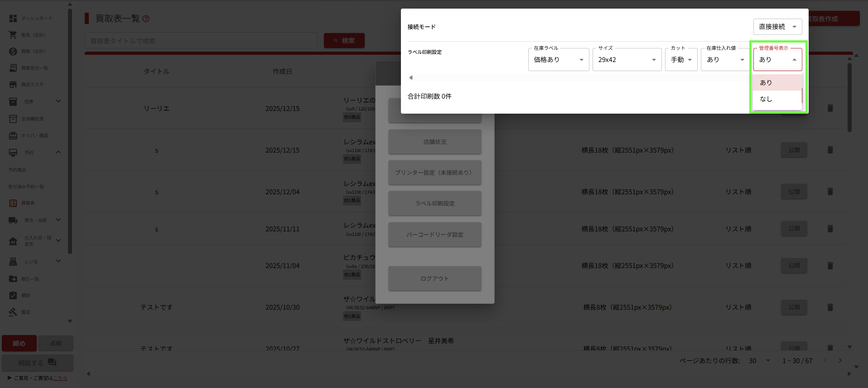
Task: Open the サイズ 29x42 dropdown
Action: pyautogui.click(x=627, y=60)
